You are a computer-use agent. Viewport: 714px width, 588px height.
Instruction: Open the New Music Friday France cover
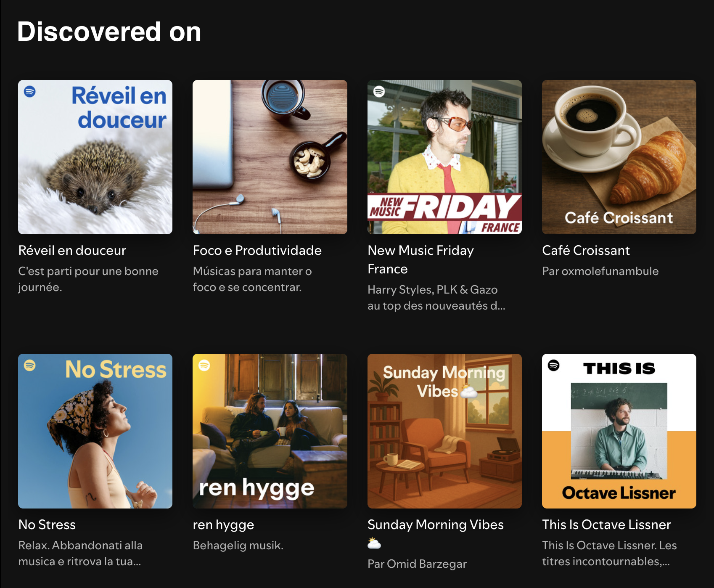444,157
